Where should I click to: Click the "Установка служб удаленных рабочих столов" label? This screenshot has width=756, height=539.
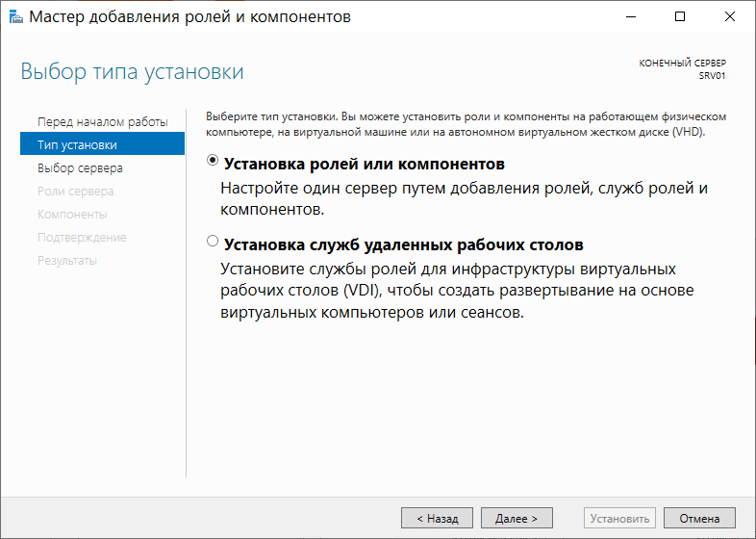tap(404, 244)
